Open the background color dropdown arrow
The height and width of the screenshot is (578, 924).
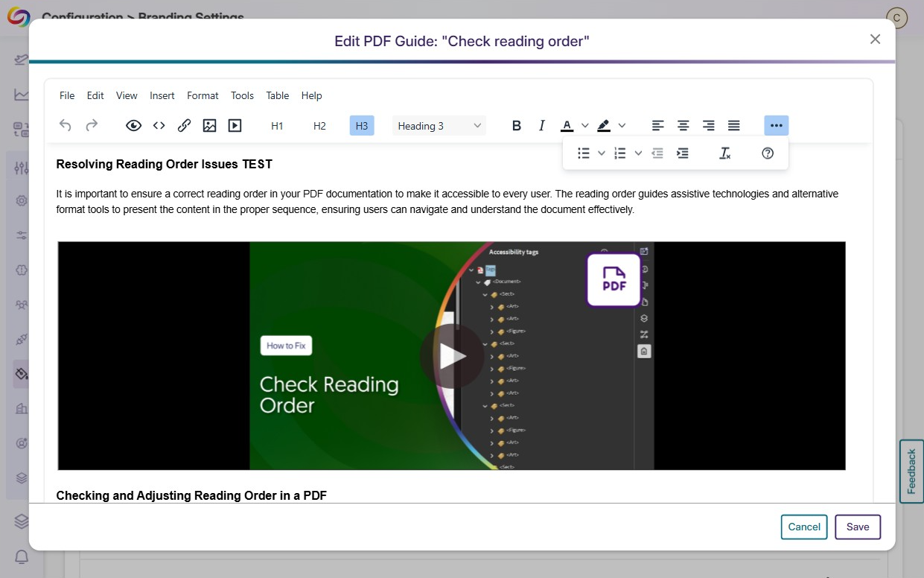tap(622, 126)
